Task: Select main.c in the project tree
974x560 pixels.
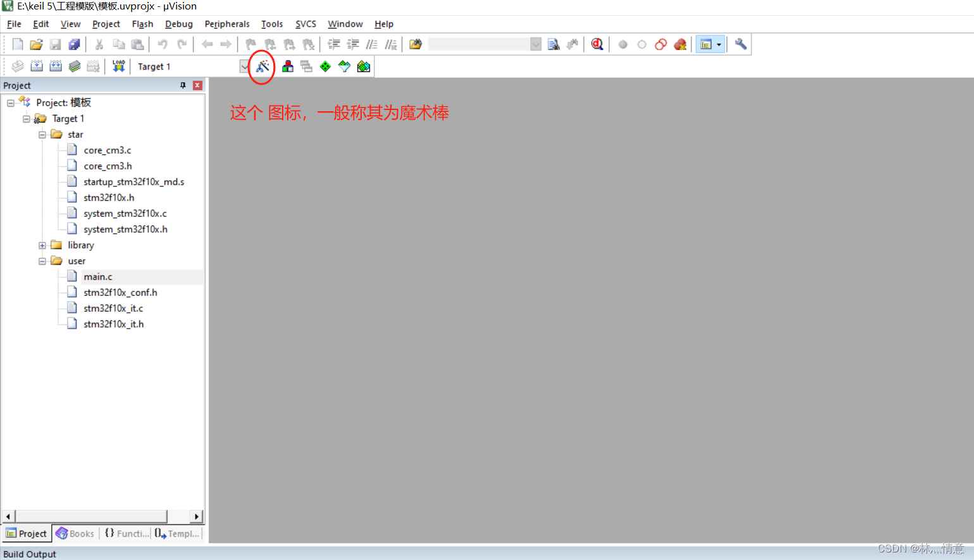Action: click(98, 277)
